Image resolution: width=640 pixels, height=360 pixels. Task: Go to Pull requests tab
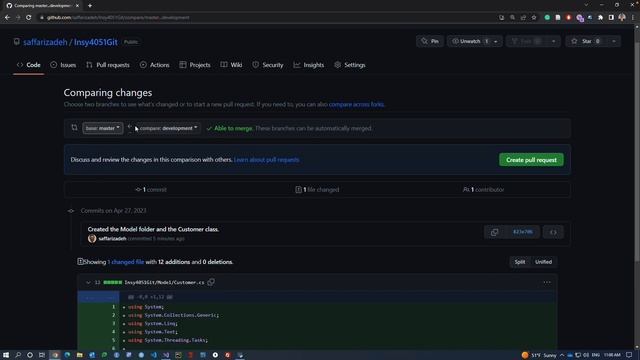(108, 65)
